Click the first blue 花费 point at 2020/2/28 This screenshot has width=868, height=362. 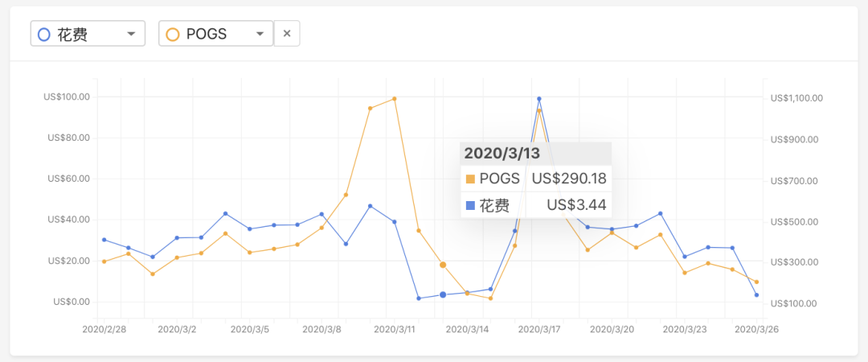[104, 240]
